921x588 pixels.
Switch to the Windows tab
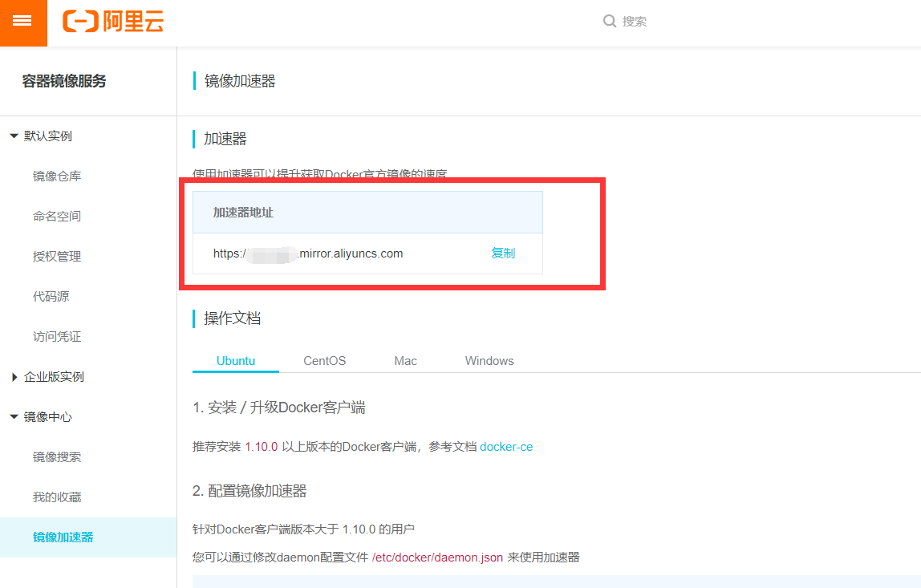[489, 361]
